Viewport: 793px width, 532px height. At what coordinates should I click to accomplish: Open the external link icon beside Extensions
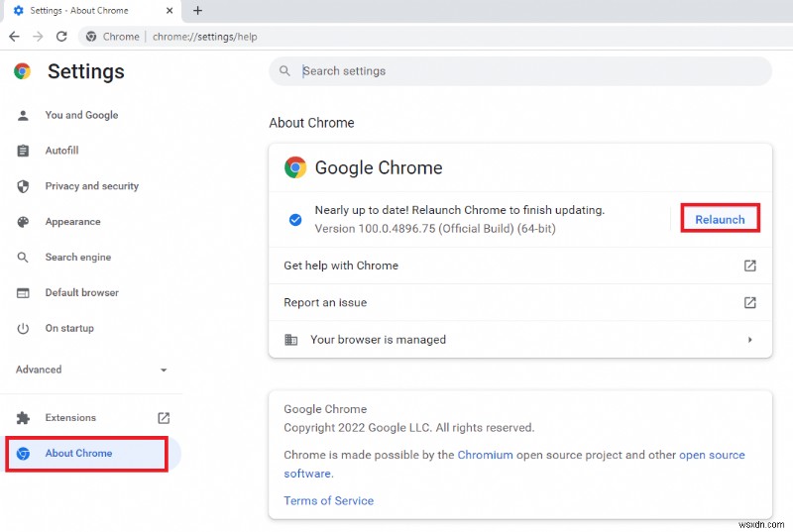[x=164, y=418]
